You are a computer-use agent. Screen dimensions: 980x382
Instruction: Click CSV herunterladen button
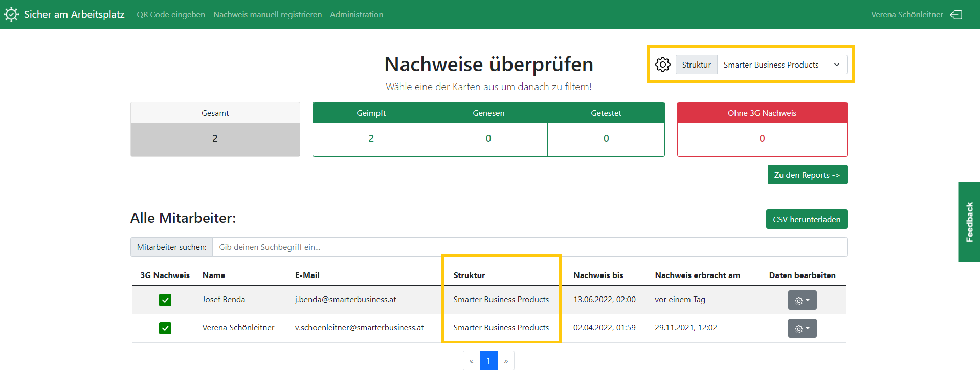pyautogui.click(x=807, y=219)
